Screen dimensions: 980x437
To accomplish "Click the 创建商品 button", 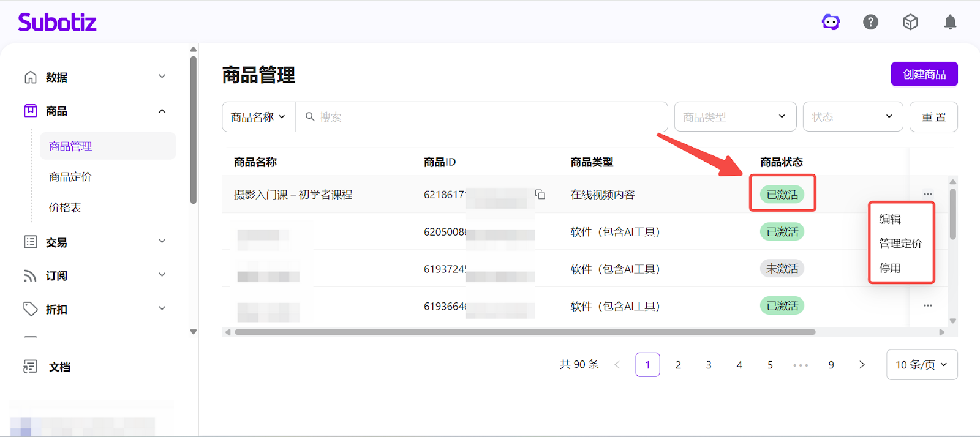I will tap(924, 75).
